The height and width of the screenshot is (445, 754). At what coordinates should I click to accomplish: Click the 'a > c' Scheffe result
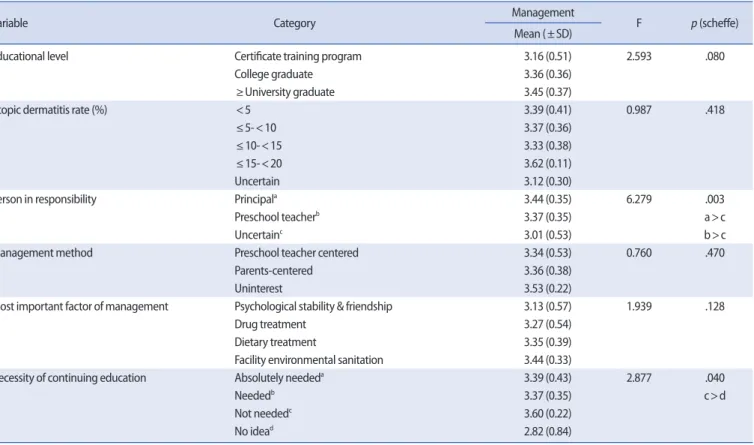(x=715, y=217)
